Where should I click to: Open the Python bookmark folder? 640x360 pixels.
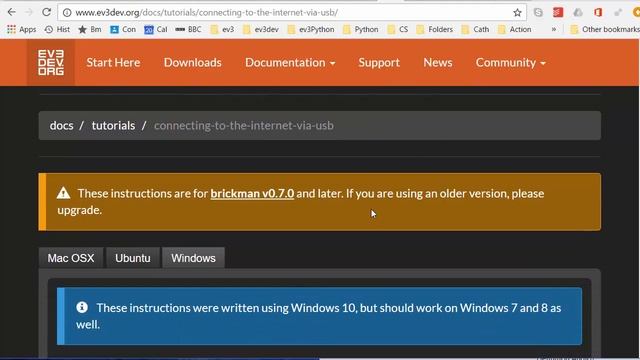[361, 29]
